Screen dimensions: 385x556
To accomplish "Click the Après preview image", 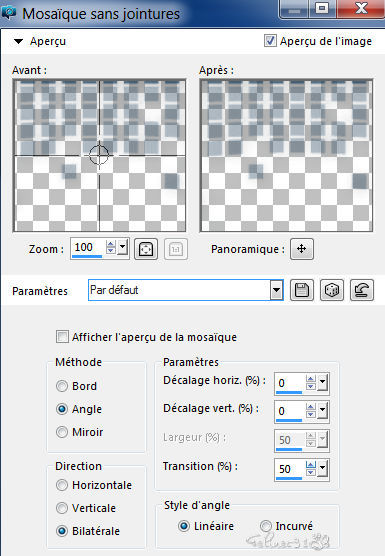I will (286, 156).
